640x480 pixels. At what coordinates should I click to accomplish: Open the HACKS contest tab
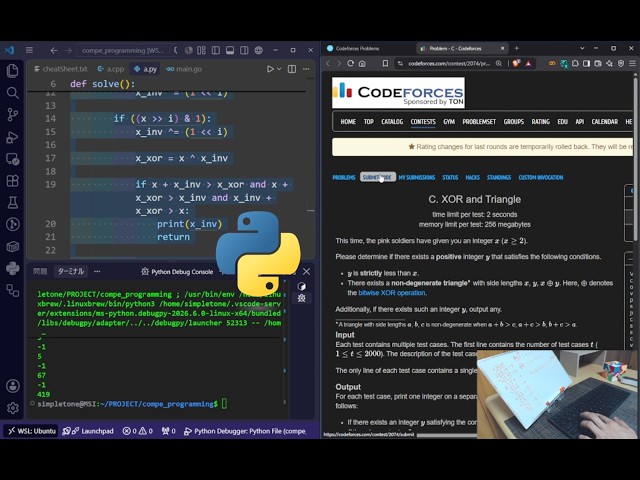[x=473, y=177]
